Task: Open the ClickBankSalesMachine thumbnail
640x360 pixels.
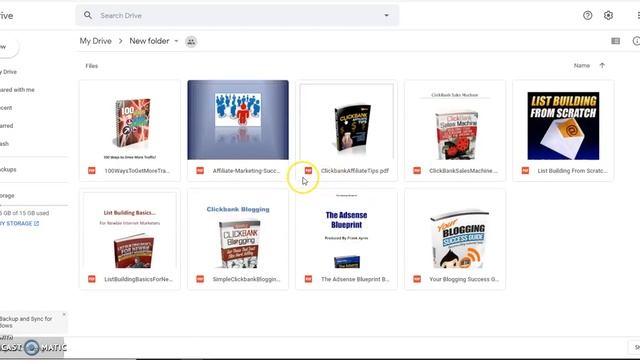Action: [x=455, y=120]
